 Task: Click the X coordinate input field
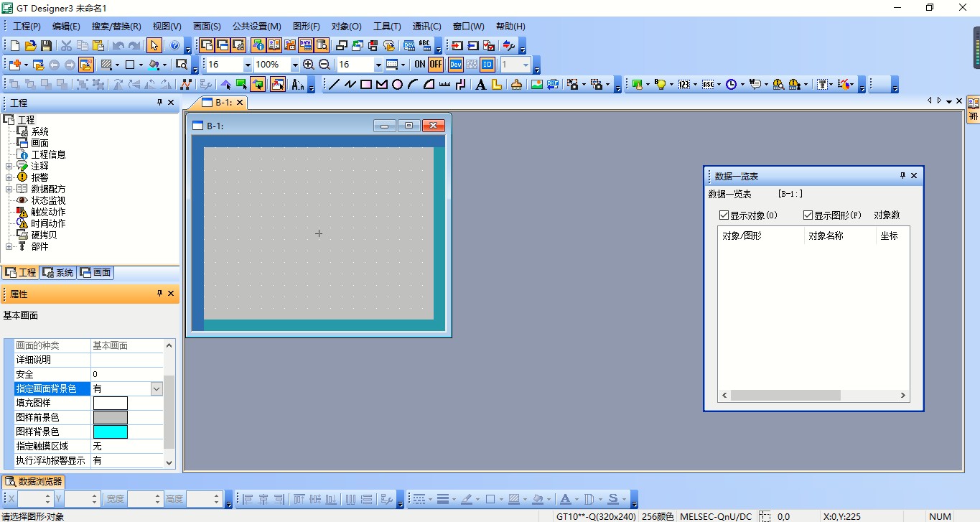coord(34,499)
